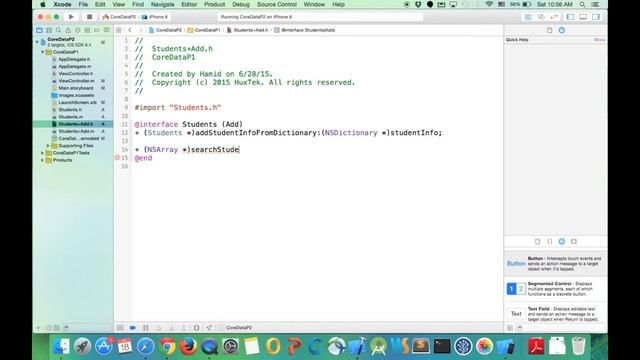
Task: Open Main.storyboard in the navigator
Action: [x=73, y=88]
